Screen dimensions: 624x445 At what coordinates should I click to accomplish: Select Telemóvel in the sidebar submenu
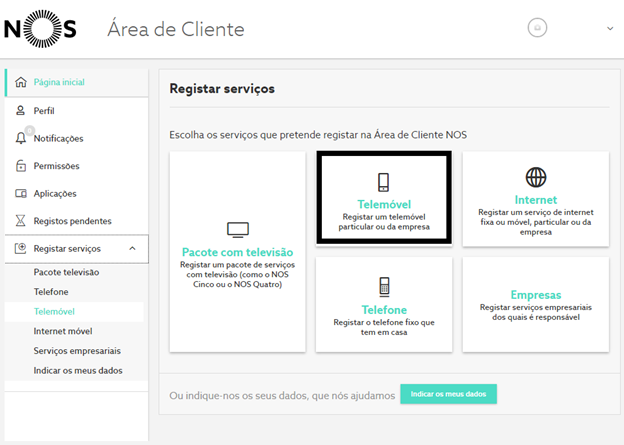click(x=54, y=312)
